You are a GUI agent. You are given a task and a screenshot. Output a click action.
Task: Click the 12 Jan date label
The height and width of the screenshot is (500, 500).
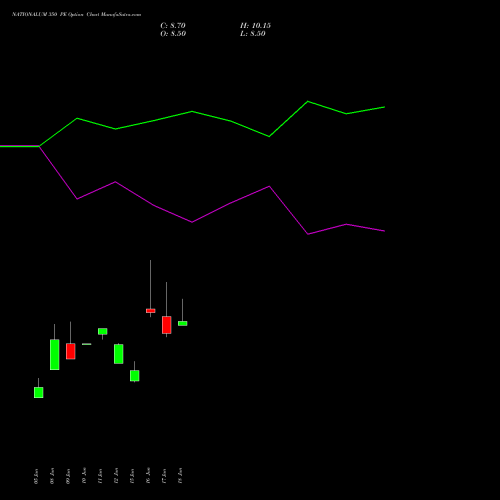coord(116,476)
